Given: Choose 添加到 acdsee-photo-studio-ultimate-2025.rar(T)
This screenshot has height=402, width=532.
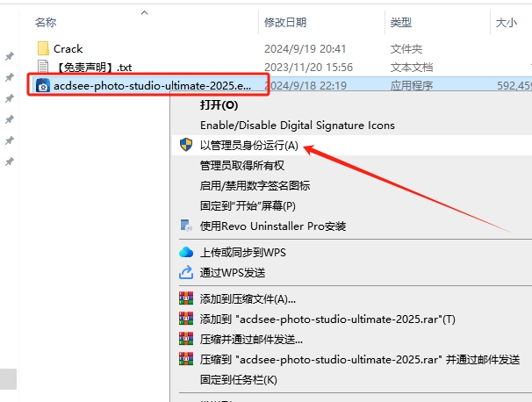Looking at the screenshot, I should coord(327,319).
